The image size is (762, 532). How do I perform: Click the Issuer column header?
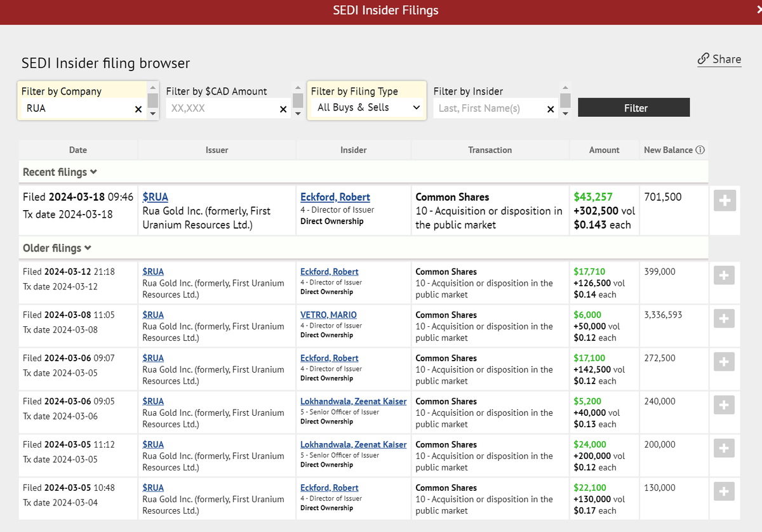tap(217, 150)
